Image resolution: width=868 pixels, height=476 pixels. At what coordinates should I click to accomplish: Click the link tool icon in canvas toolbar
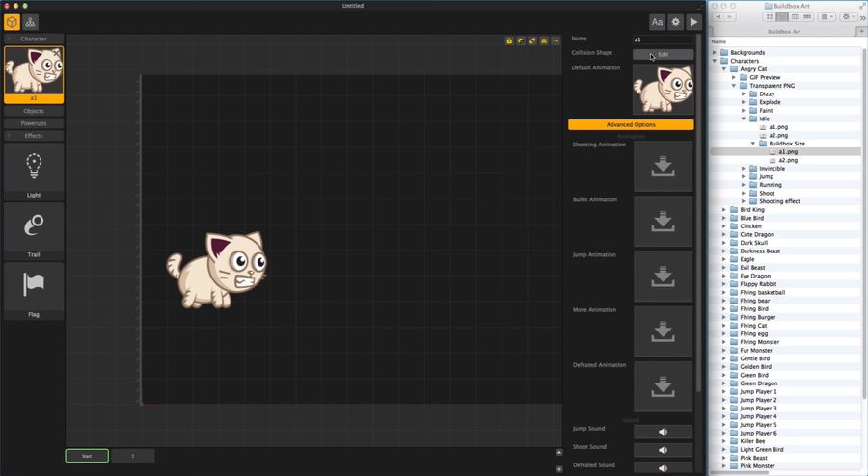click(x=532, y=40)
